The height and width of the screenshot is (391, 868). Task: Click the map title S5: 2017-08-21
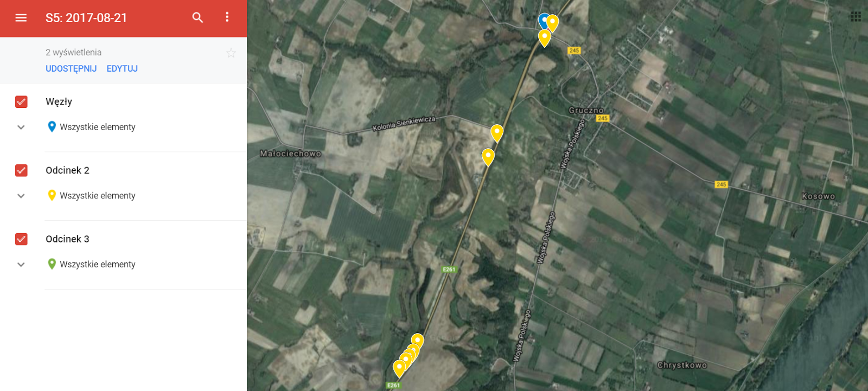86,18
